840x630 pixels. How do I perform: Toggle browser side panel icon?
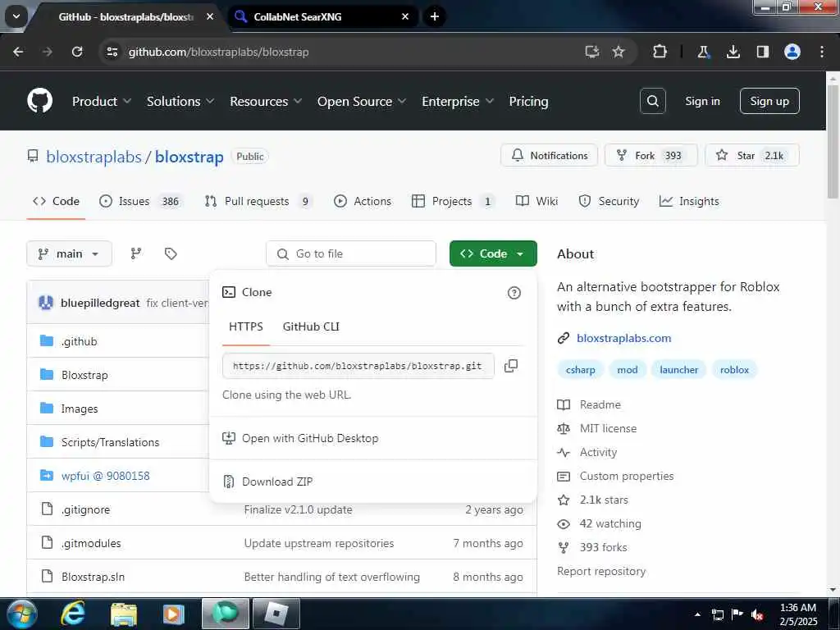(762, 52)
